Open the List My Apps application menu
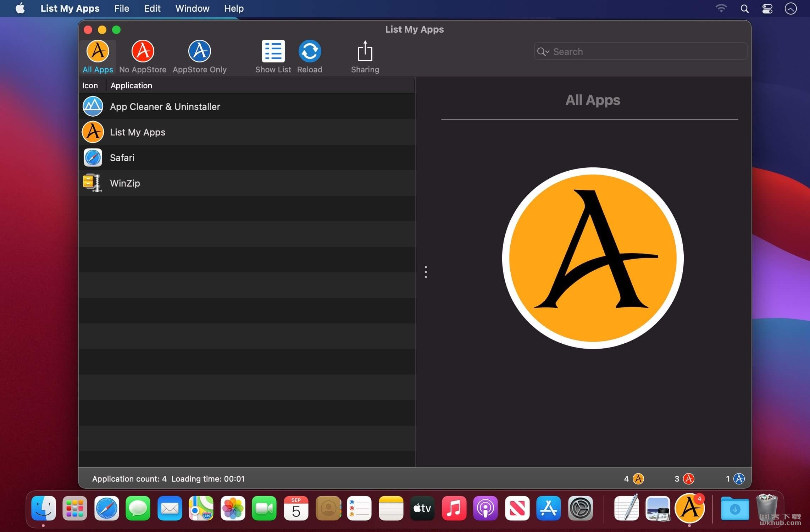Viewport: 810px width, 532px height. point(70,9)
